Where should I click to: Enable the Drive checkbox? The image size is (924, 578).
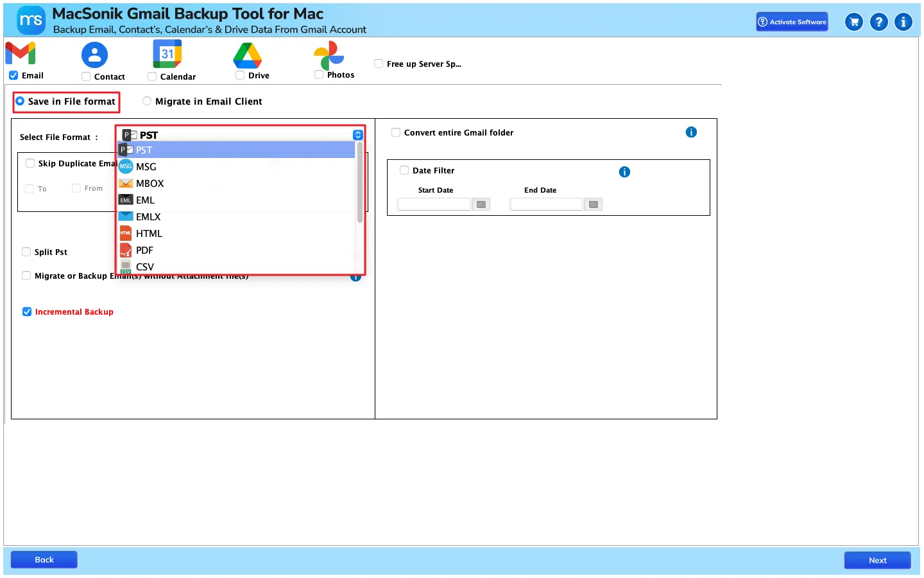pos(240,75)
